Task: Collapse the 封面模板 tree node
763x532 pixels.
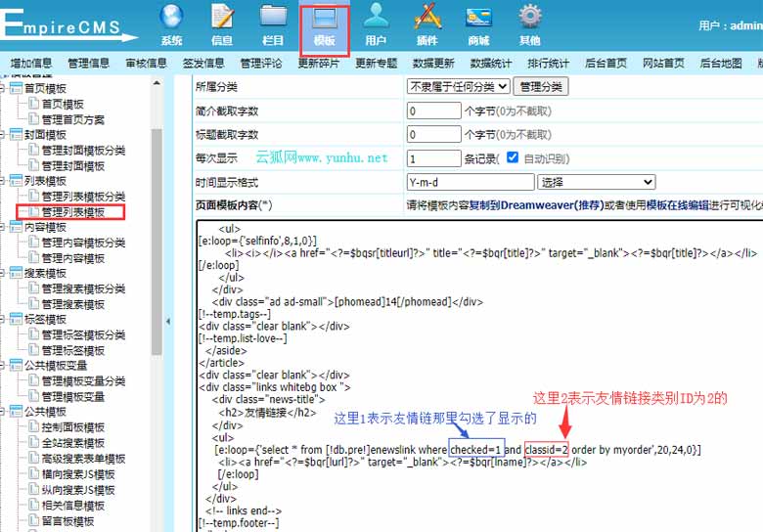Action: [x=2, y=135]
